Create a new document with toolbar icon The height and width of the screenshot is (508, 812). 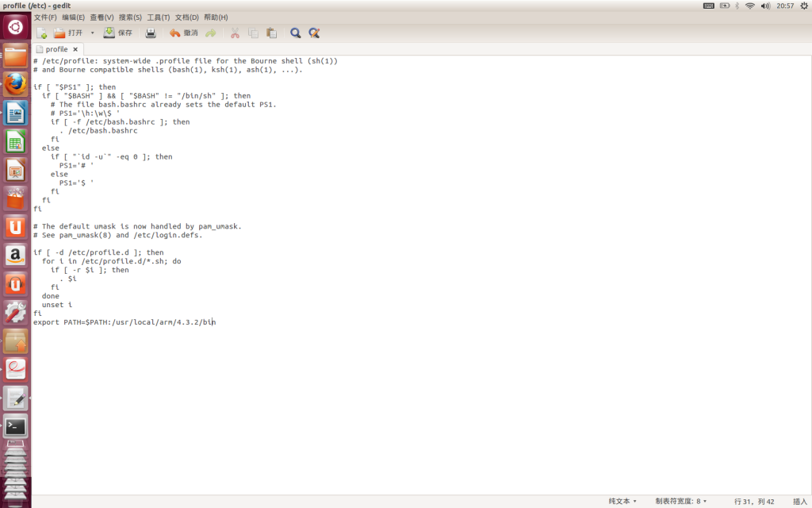[x=42, y=33]
